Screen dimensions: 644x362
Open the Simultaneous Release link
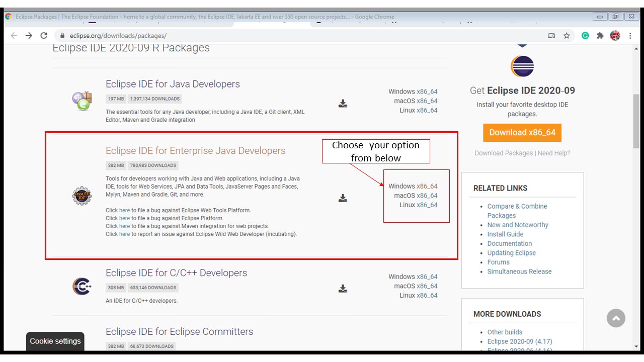519,271
